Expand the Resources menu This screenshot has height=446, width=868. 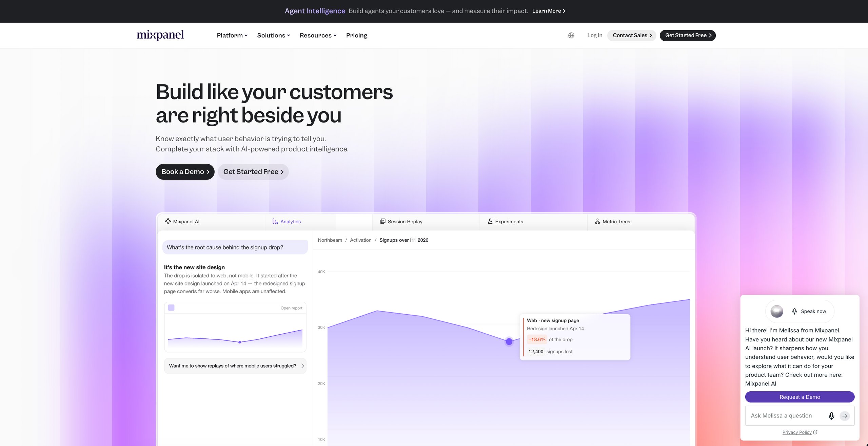[x=318, y=35]
